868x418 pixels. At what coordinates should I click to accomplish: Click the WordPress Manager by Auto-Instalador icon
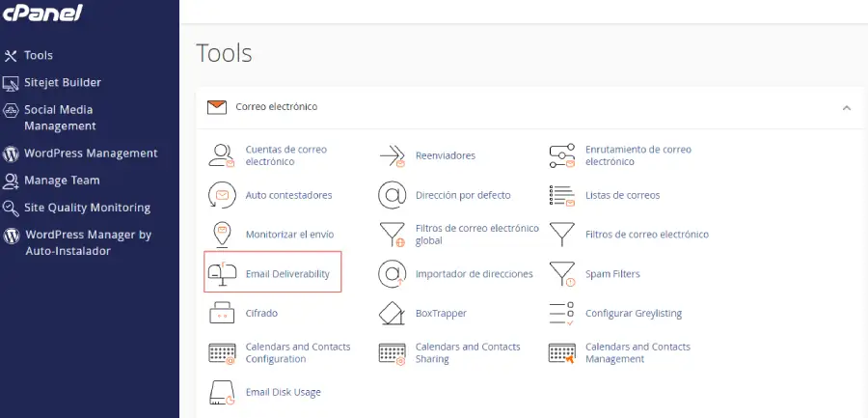(11, 236)
